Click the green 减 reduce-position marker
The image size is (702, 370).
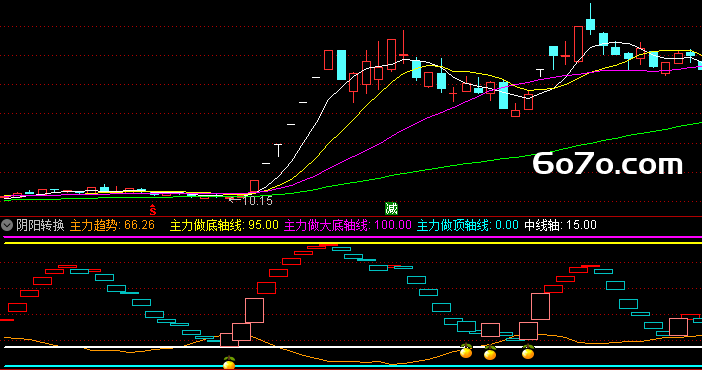pos(391,208)
